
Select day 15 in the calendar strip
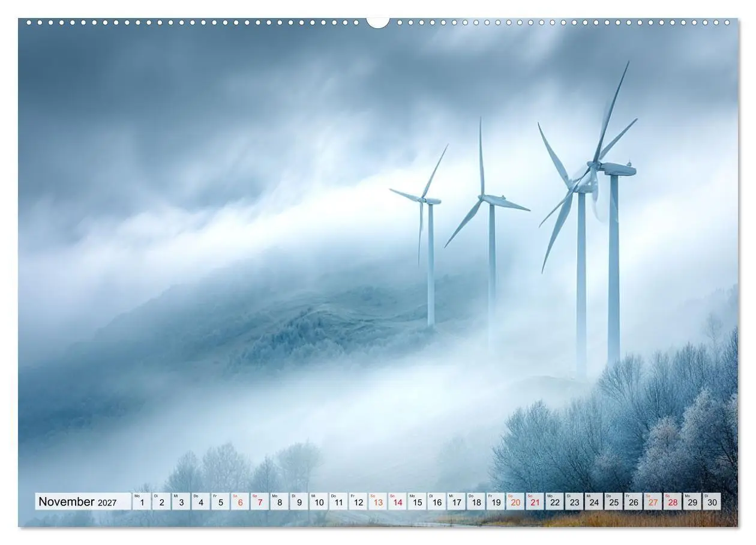click(417, 502)
